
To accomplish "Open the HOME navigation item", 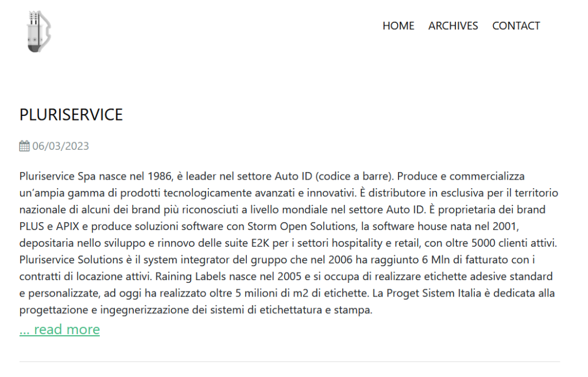I will 398,26.
